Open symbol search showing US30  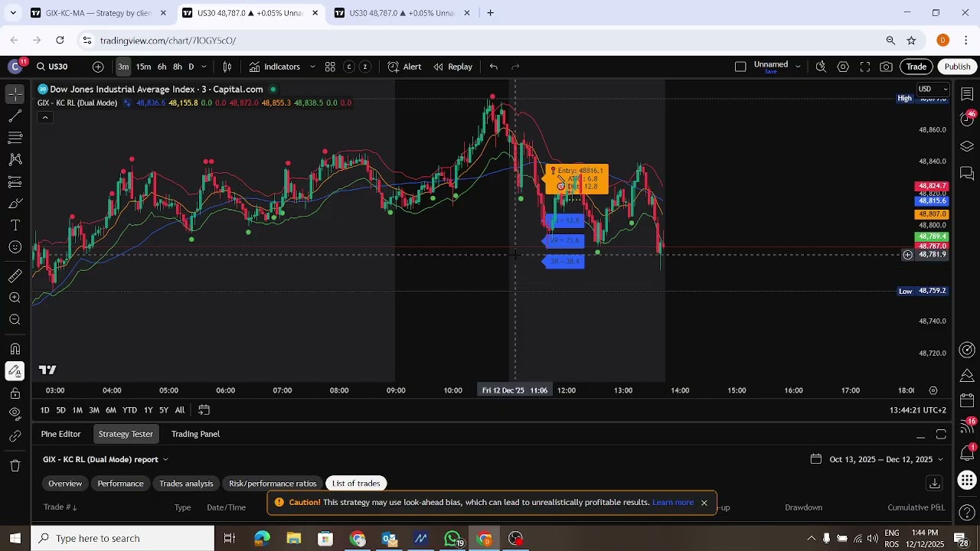pos(52,67)
